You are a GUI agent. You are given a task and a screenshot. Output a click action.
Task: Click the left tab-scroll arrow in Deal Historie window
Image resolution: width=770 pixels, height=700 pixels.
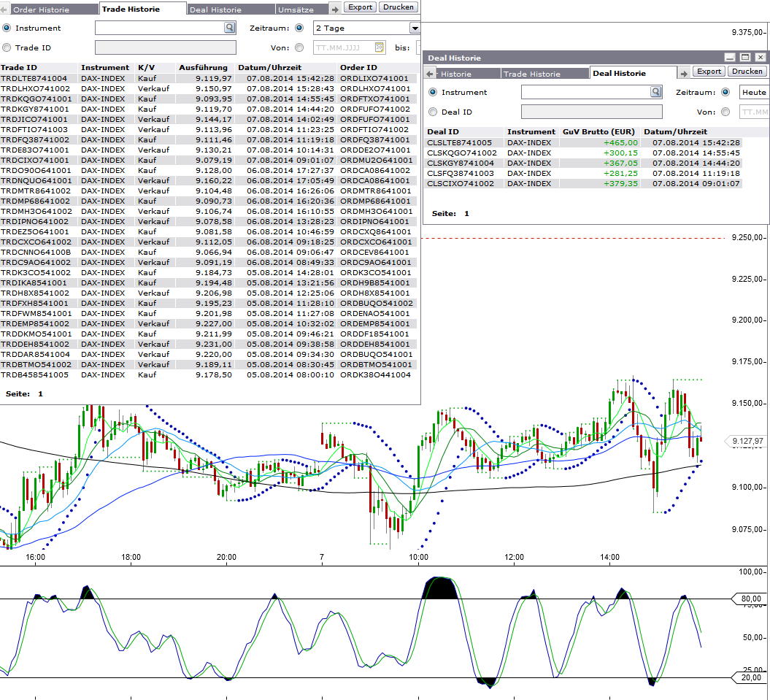pos(431,74)
